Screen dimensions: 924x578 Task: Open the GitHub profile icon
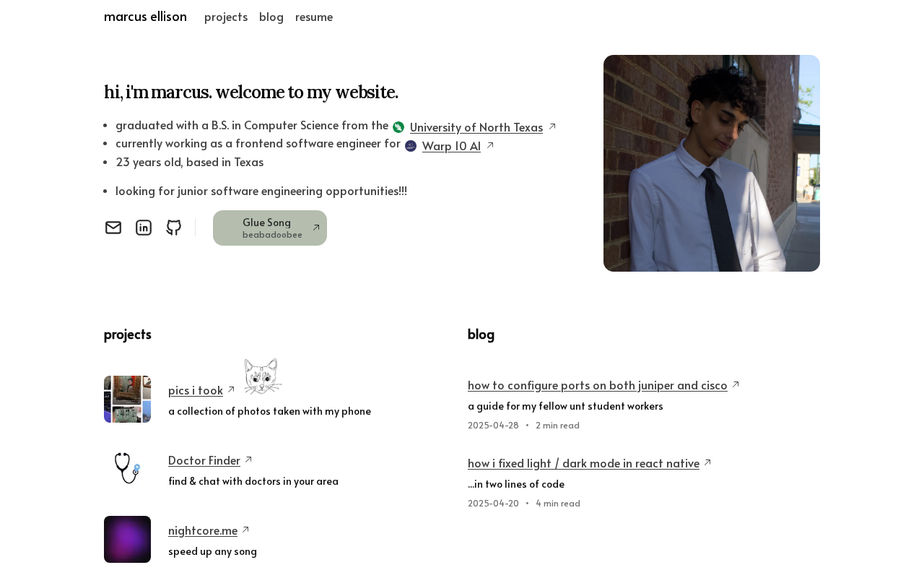click(x=174, y=228)
